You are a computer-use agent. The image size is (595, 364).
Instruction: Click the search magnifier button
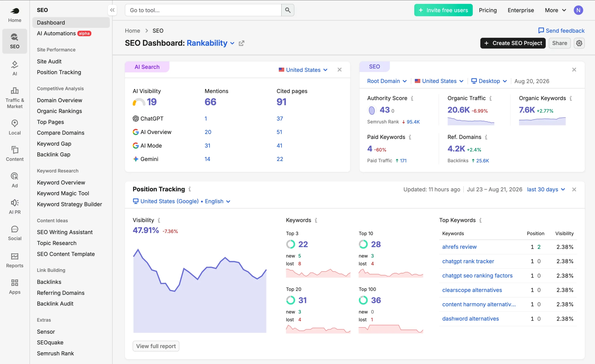[288, 10]
